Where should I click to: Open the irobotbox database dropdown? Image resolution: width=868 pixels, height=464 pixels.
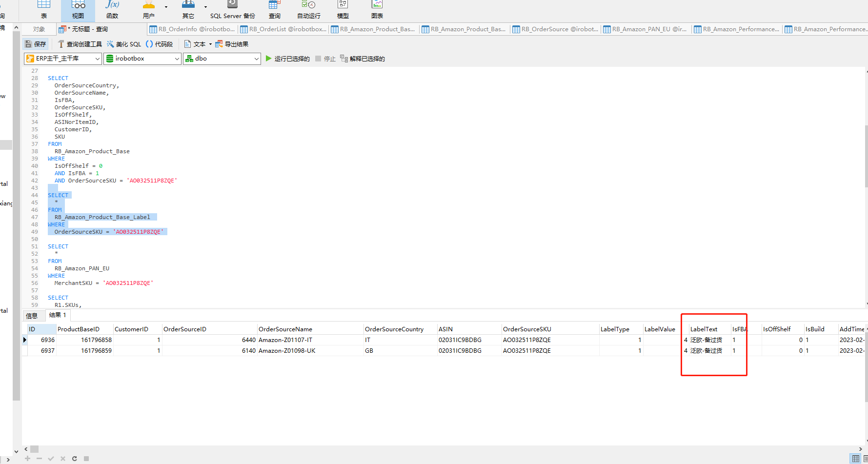tap(142, 59)
